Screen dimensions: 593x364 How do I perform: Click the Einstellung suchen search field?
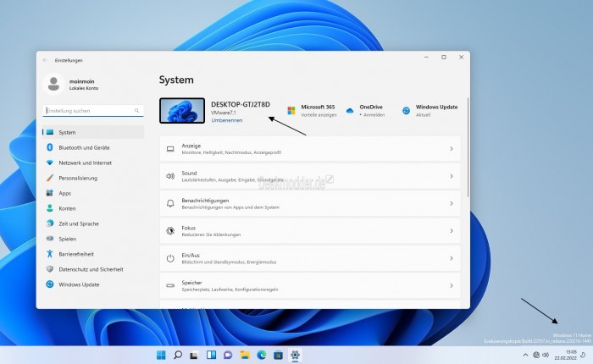pyautogui.click(x=88, y=111)
